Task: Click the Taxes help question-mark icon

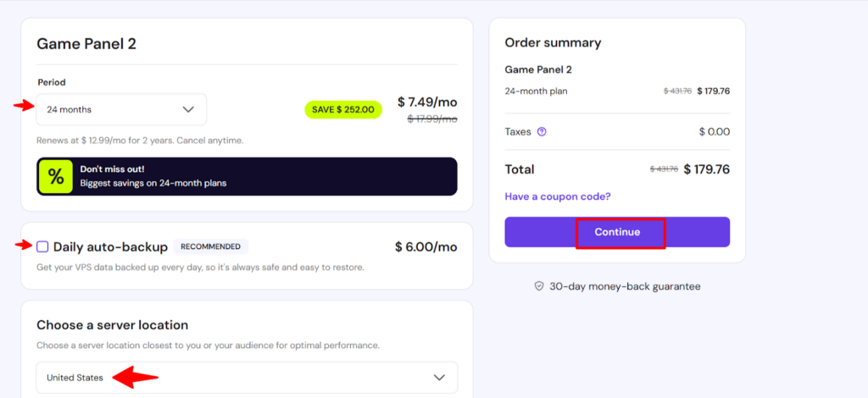Action: 542,132
